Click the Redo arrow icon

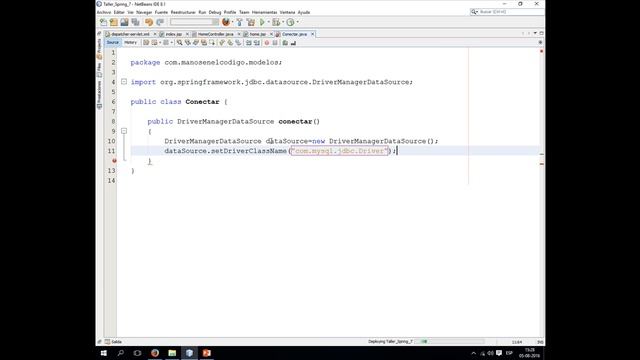coord(160,22)
